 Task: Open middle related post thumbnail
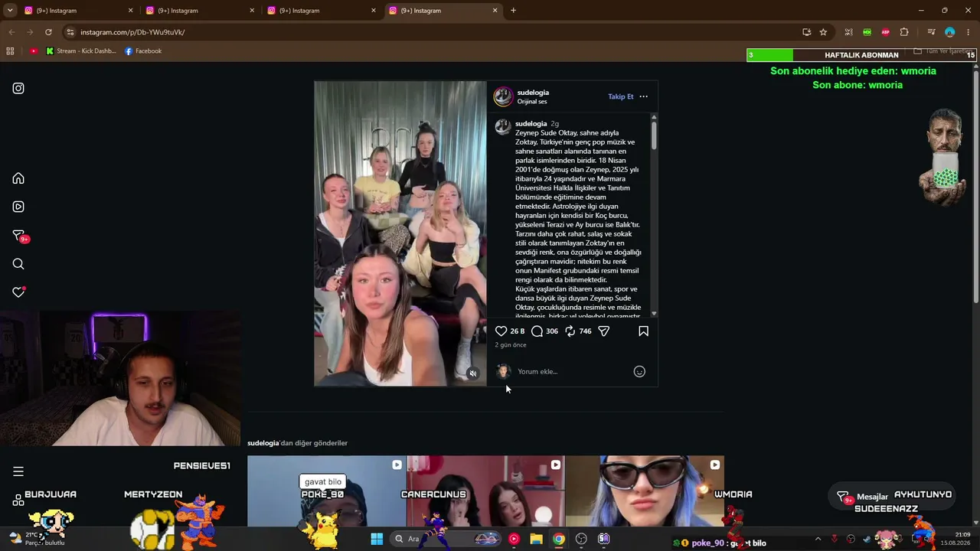pos(485,491)
